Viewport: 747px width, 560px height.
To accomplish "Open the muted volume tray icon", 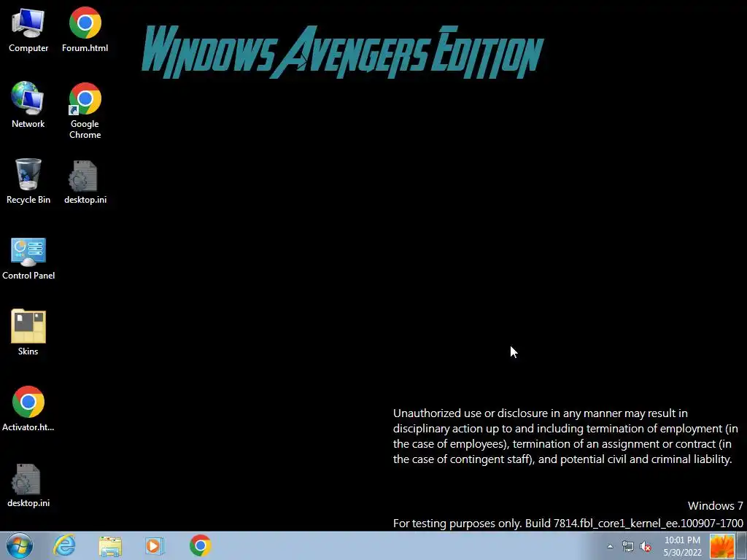I will point(646,546).
